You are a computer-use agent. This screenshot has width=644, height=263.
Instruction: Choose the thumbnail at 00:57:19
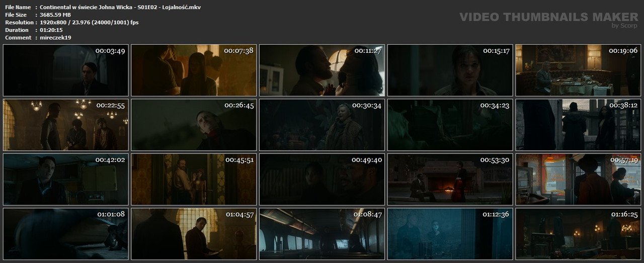pos(578,180)
